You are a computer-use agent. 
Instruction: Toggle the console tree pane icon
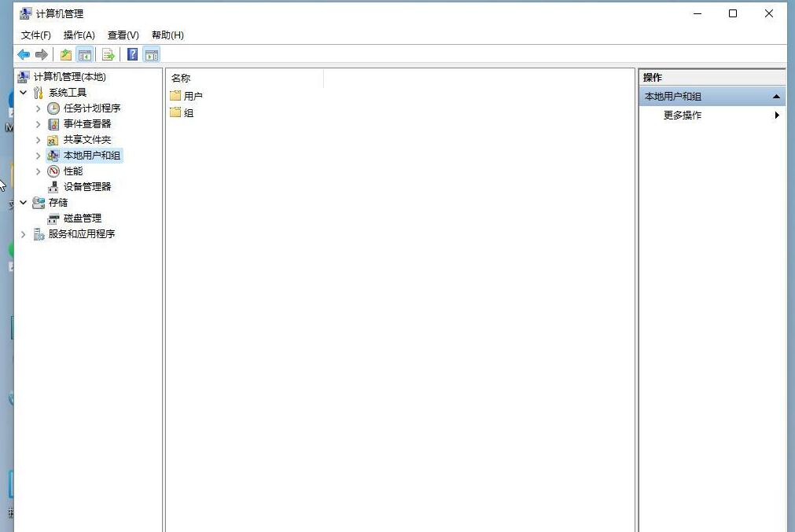click(x=84, y=54)
